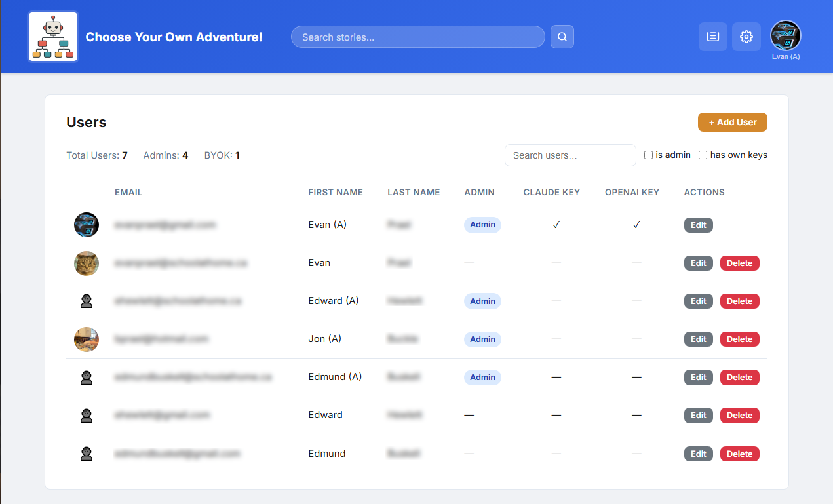Click the 'Users' page heading
The image size is (833, 504).
coord(87,122)
